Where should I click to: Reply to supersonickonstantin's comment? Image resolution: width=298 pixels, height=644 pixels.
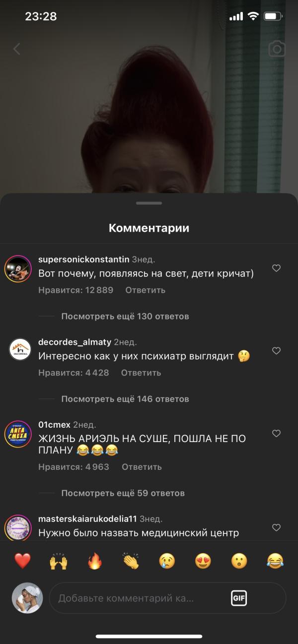[145, 290]
